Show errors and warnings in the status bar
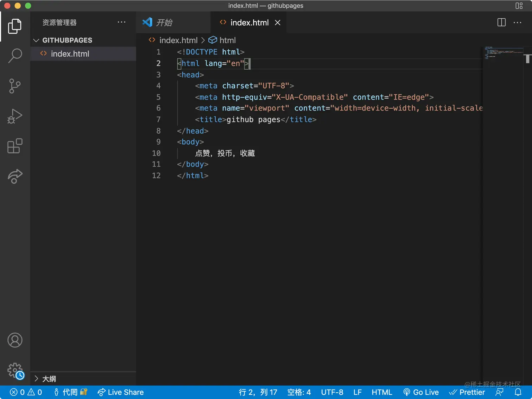 point(26,392)
